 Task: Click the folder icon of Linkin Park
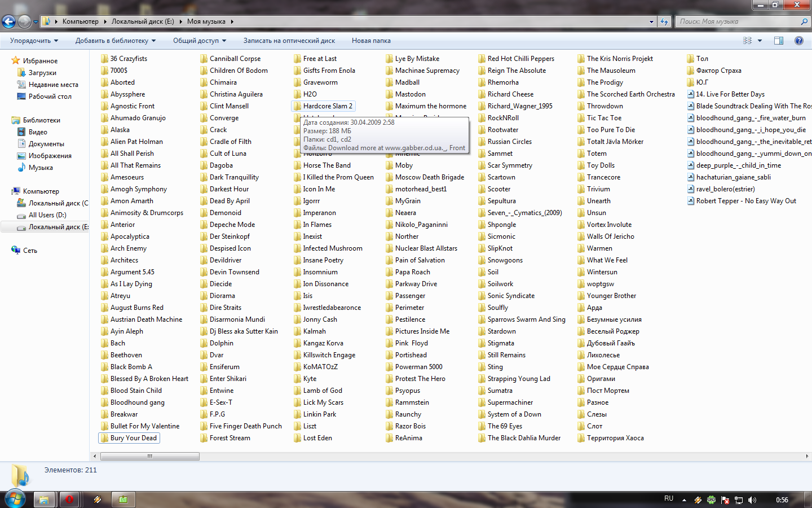point(297,414)
